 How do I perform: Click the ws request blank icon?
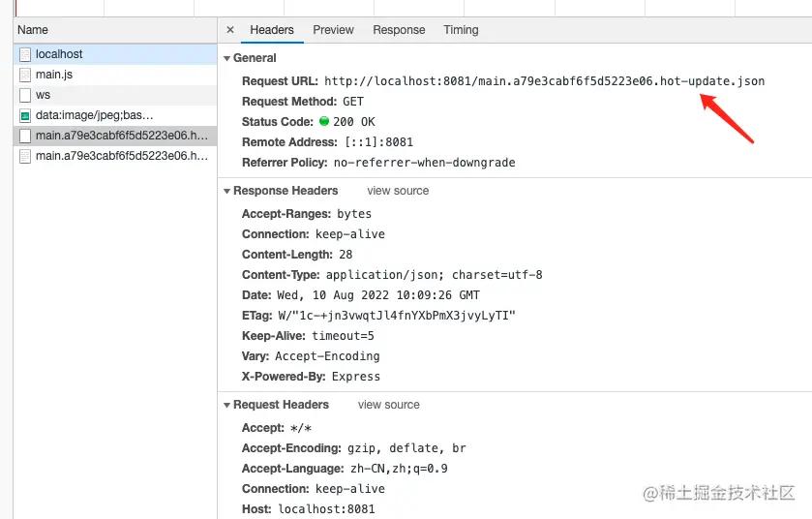point(25,95)
